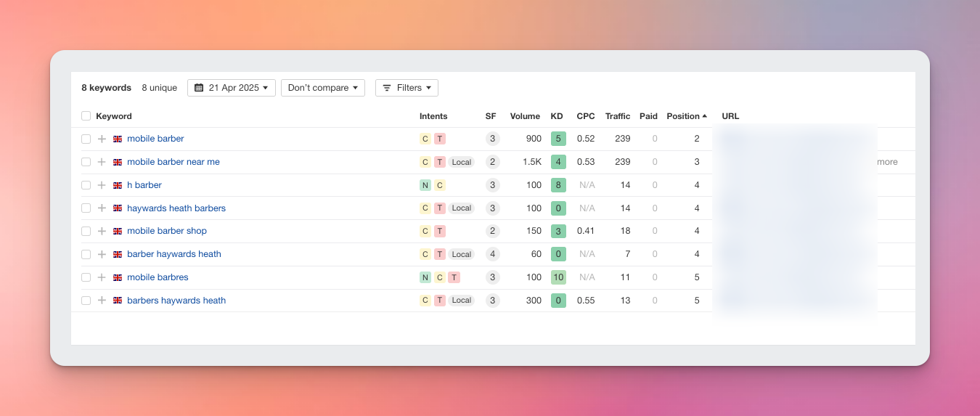Click the plus icon beside 'h barber'
This screenshot has height=416, width=980.
coord(102,185)
